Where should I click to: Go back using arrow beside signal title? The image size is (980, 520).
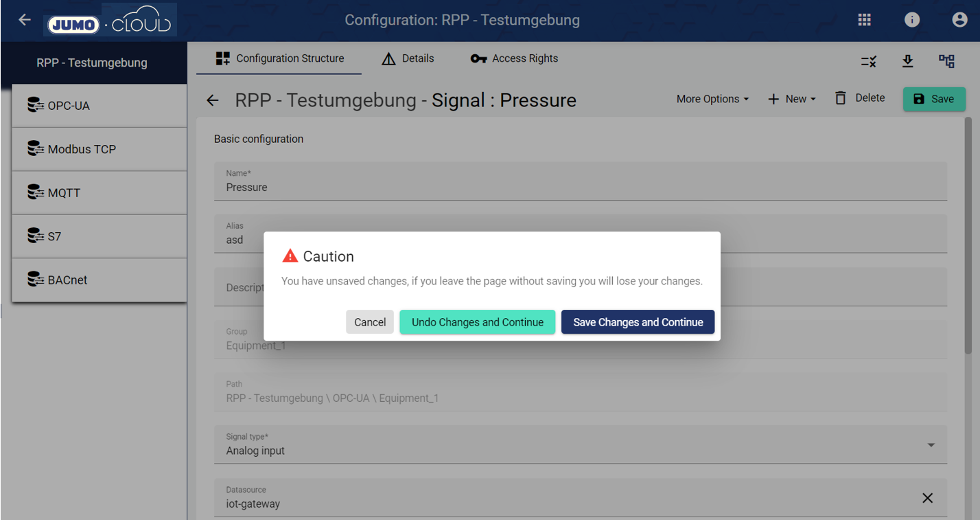[213, 100]
